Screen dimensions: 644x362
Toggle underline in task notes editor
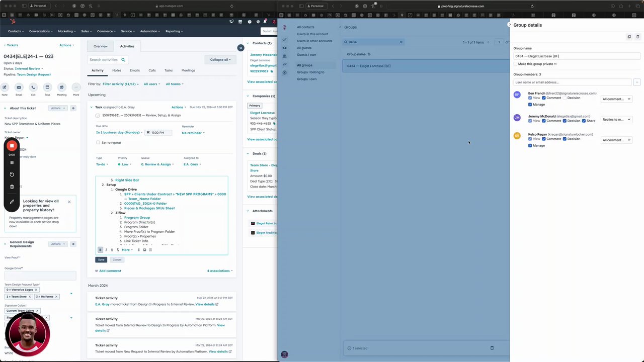tap(112, 250)
